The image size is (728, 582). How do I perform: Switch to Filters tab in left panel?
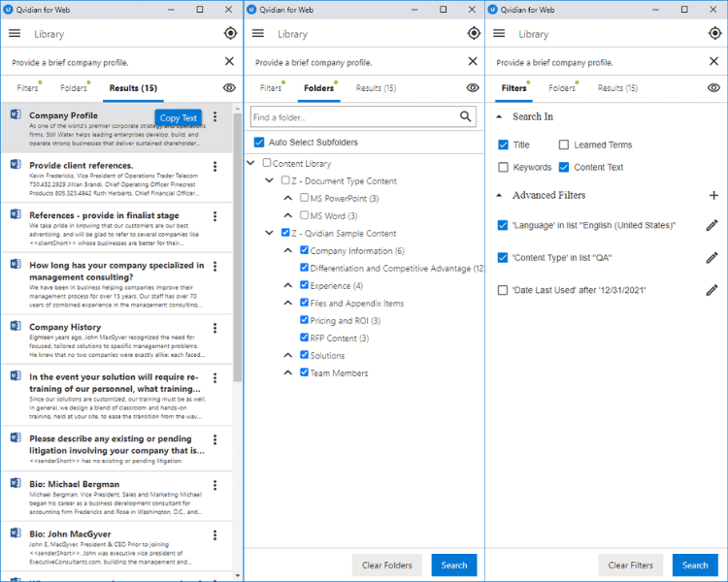click(27, 88)
